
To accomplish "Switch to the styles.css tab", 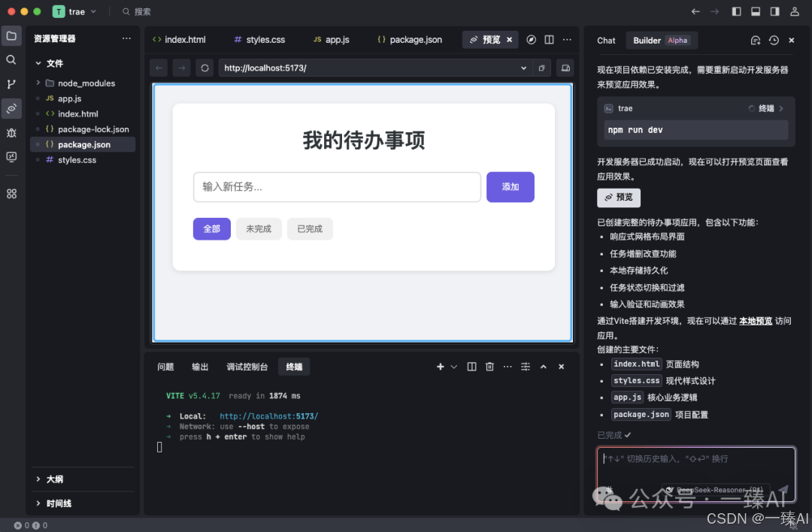I will (x=259, y=39).
